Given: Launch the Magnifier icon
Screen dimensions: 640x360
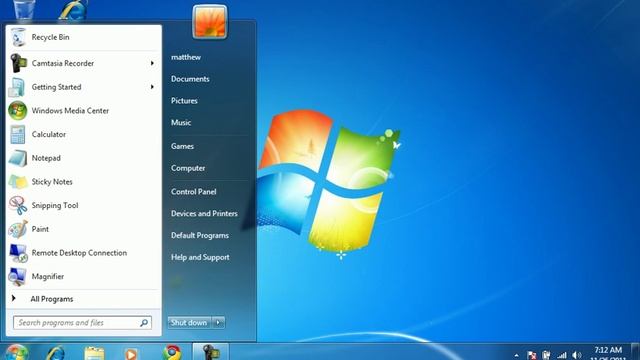Looking at the screenshot, I should tap(18, 277).
